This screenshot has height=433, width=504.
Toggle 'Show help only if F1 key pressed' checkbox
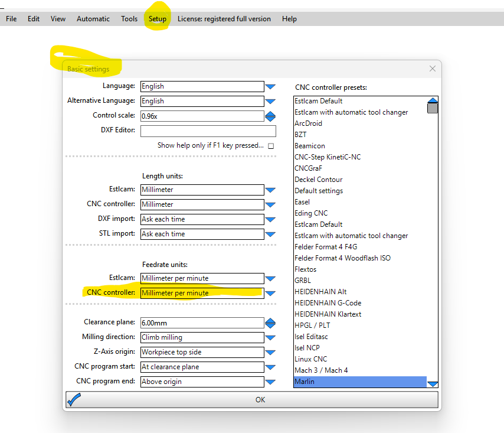tap(271, 145)
